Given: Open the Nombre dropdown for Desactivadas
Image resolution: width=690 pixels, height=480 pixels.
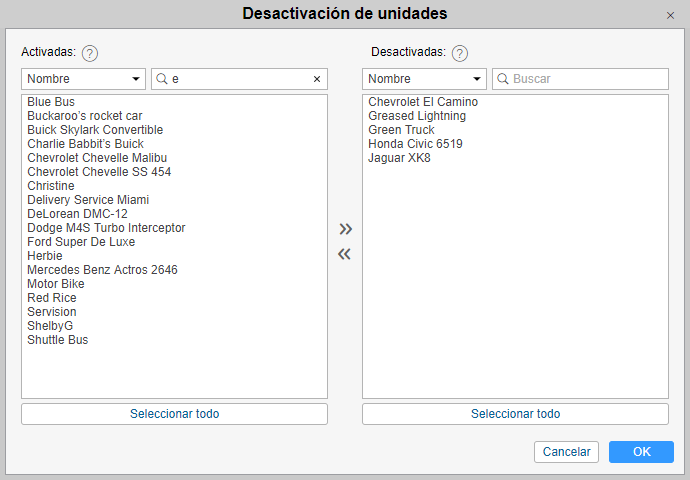Looking at the screenshot, I should [425, 79].
